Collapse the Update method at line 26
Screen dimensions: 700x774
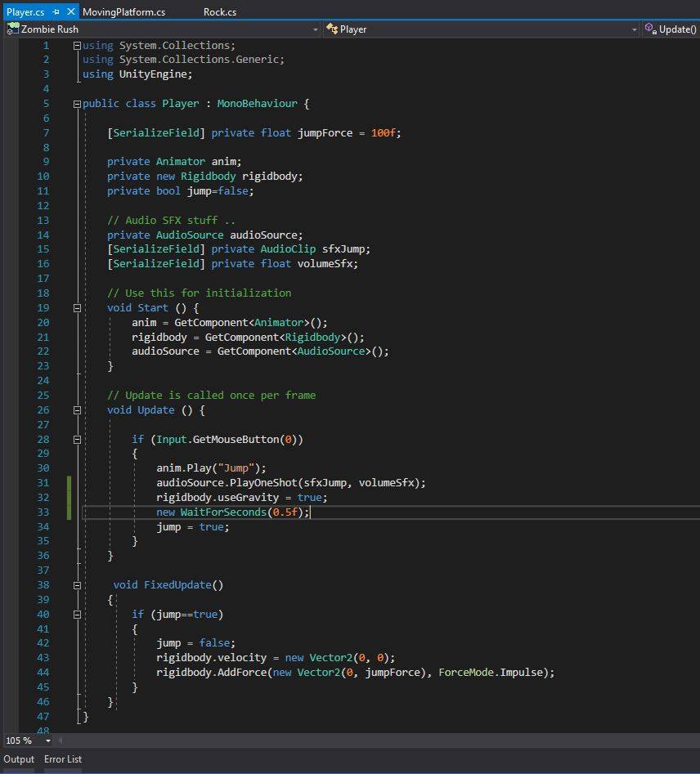click(x=77, y=410)
